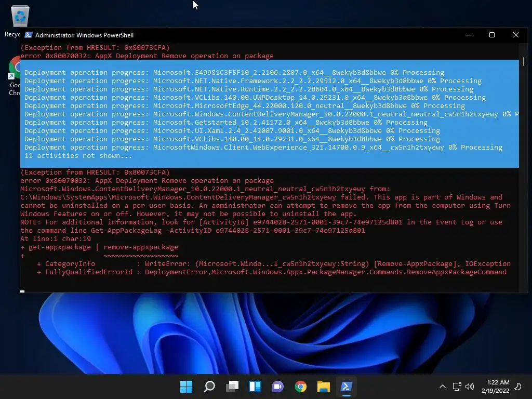Click the PowerShell title bar icon

29,35
